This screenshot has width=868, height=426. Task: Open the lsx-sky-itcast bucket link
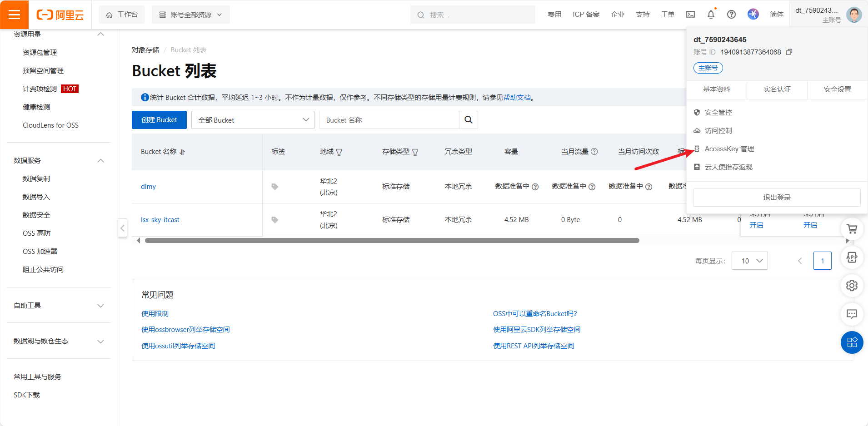tap(160, 219)
